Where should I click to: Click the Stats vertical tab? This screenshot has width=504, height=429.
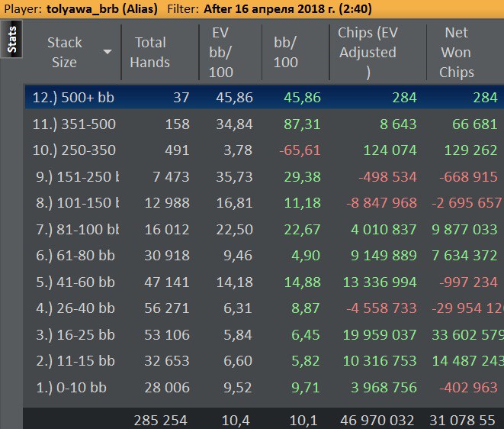[12, 40]
